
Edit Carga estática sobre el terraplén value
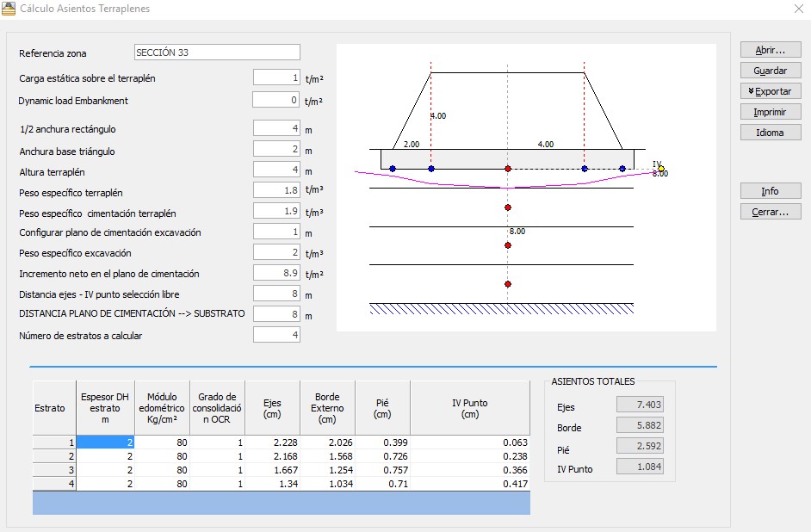[276, 77]
